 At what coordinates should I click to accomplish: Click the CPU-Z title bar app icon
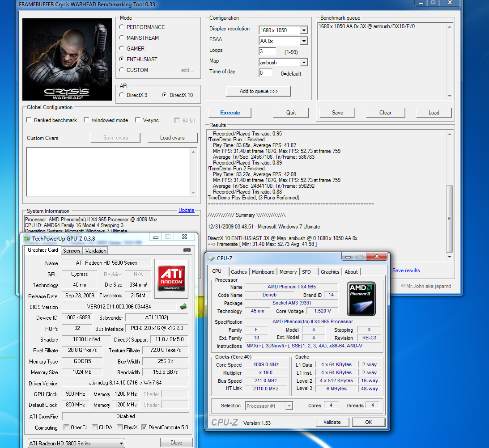tap(211, 258)
